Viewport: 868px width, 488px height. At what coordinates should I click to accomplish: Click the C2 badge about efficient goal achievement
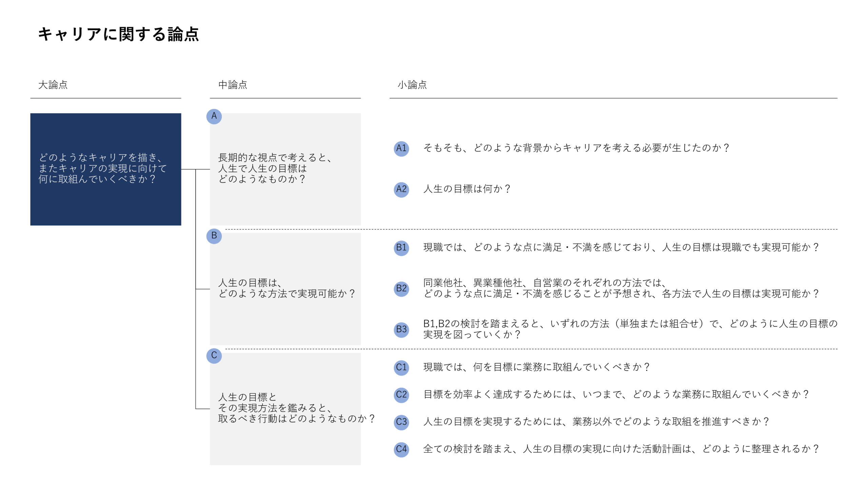tap(401, 394)
